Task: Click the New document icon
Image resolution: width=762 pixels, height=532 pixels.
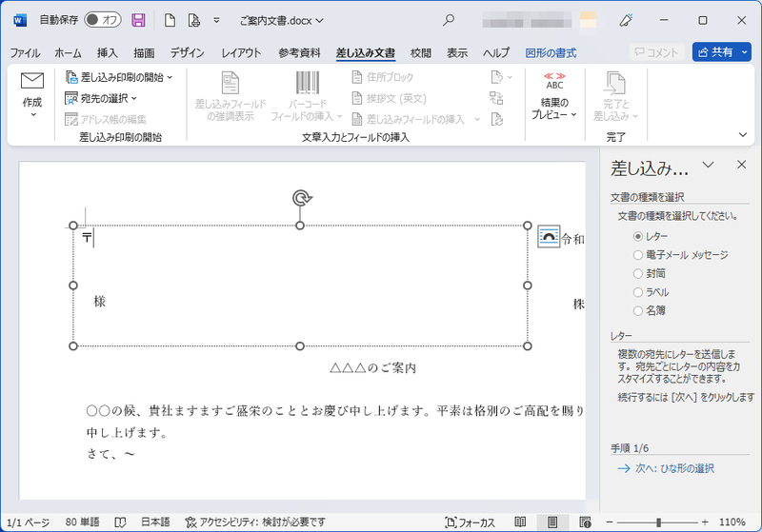Action: (x=170, y=20)
